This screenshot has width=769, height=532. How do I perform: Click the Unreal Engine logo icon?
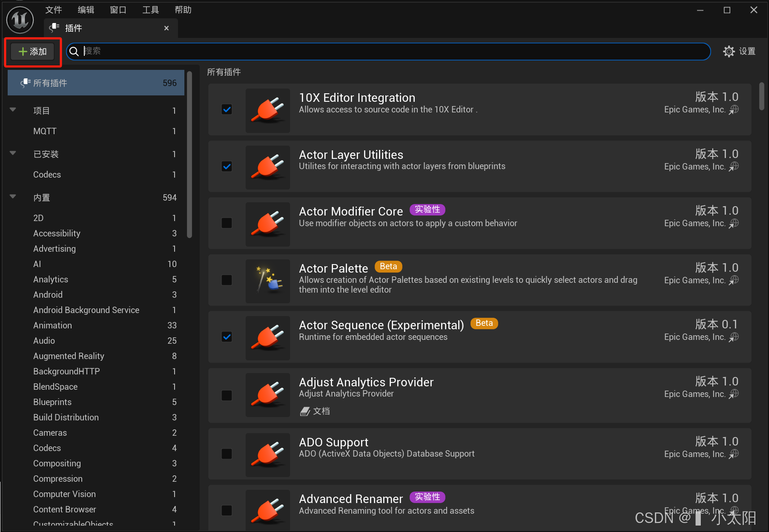tap(20, 20)
